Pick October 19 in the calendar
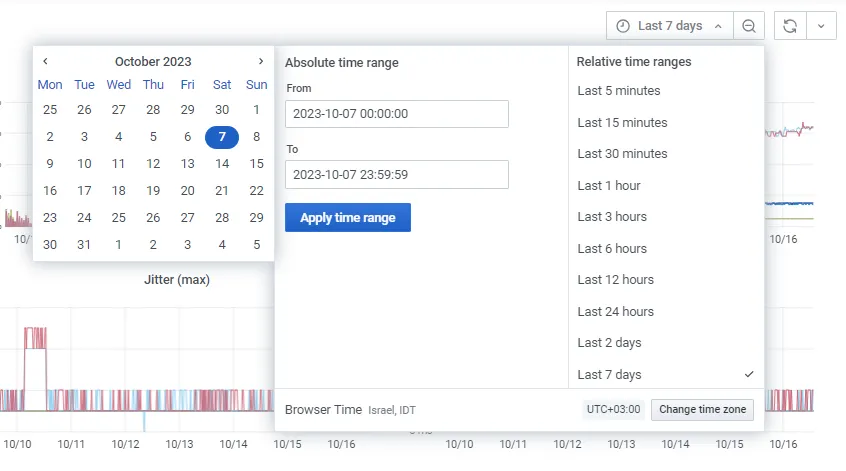Screen dimensions: 846x471 153,191
